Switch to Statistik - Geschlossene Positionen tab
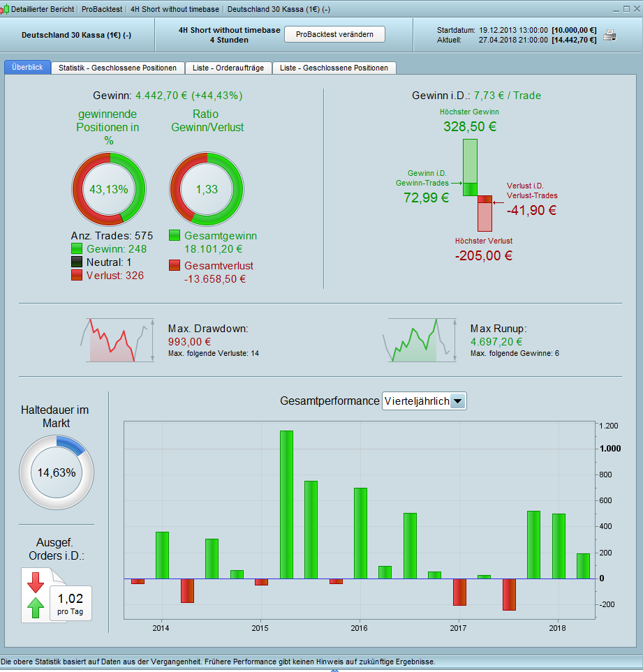 [x=117, y=68]
